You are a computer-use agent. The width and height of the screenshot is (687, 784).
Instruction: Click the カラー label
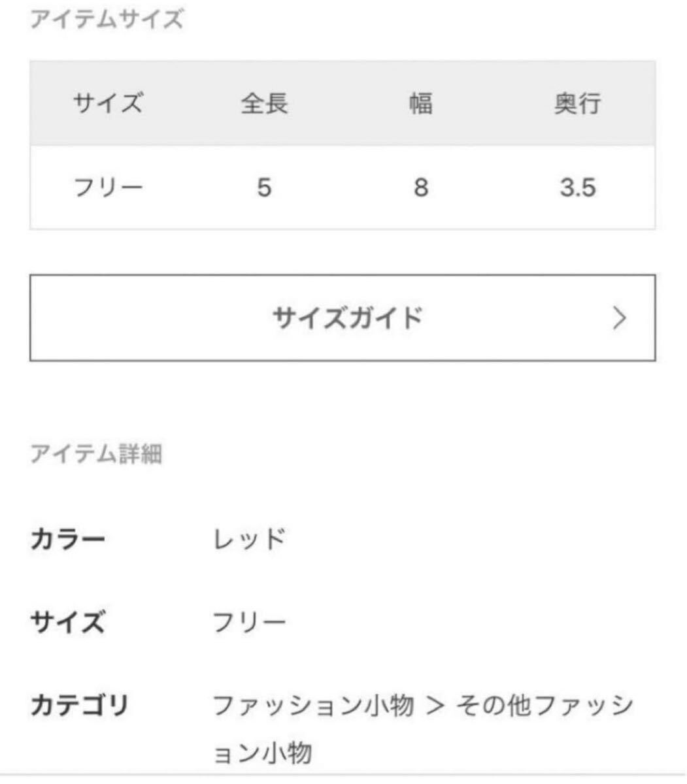(x=68, y=540)
